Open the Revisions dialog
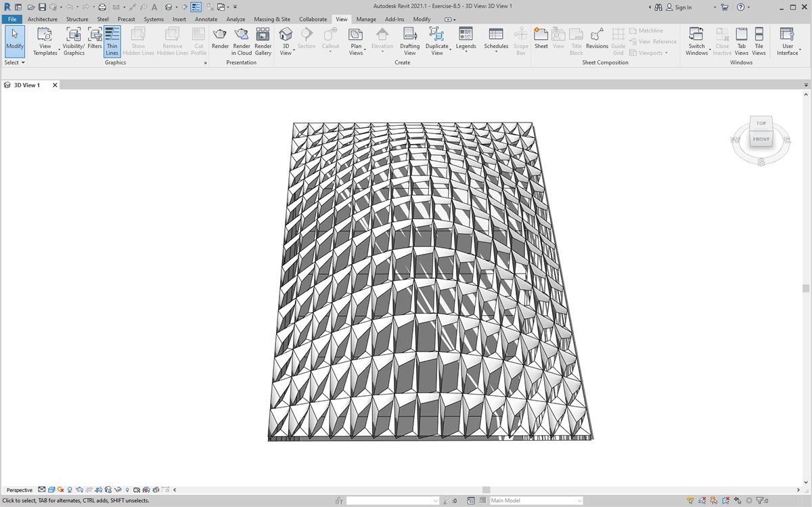Screen dimensions: 812x507 pos(597,40)
